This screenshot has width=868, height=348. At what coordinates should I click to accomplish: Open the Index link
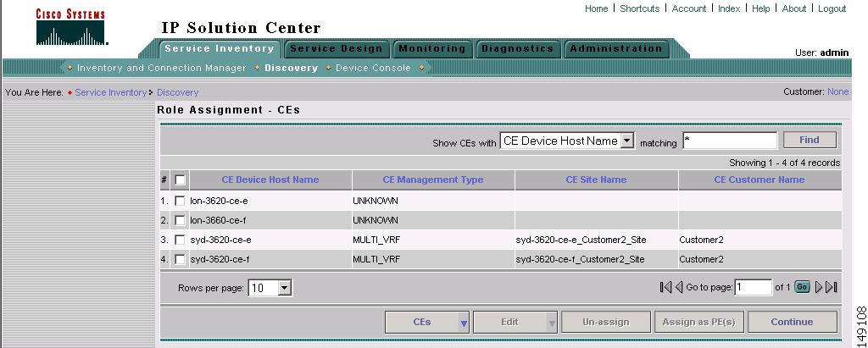pos(728,8)
